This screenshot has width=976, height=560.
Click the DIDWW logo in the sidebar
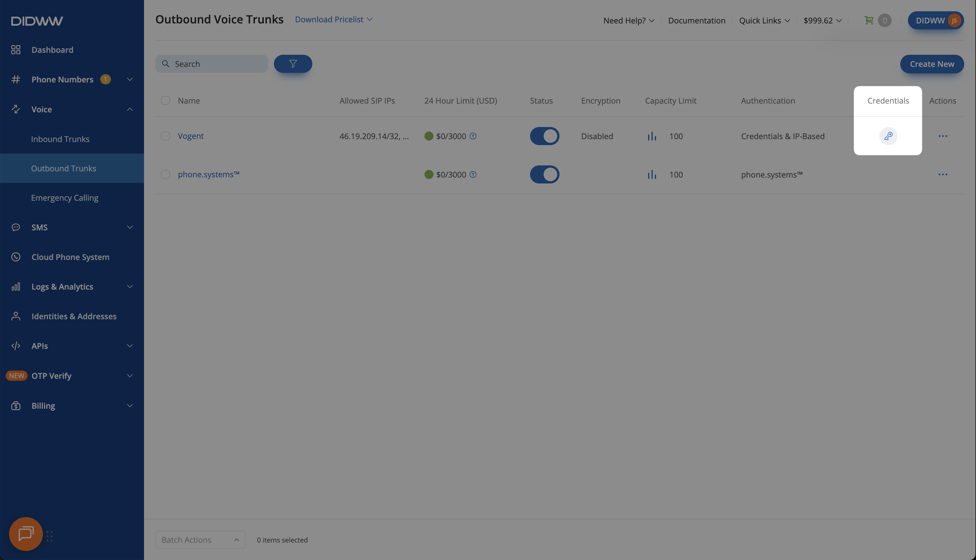click(x=37, y=21)
